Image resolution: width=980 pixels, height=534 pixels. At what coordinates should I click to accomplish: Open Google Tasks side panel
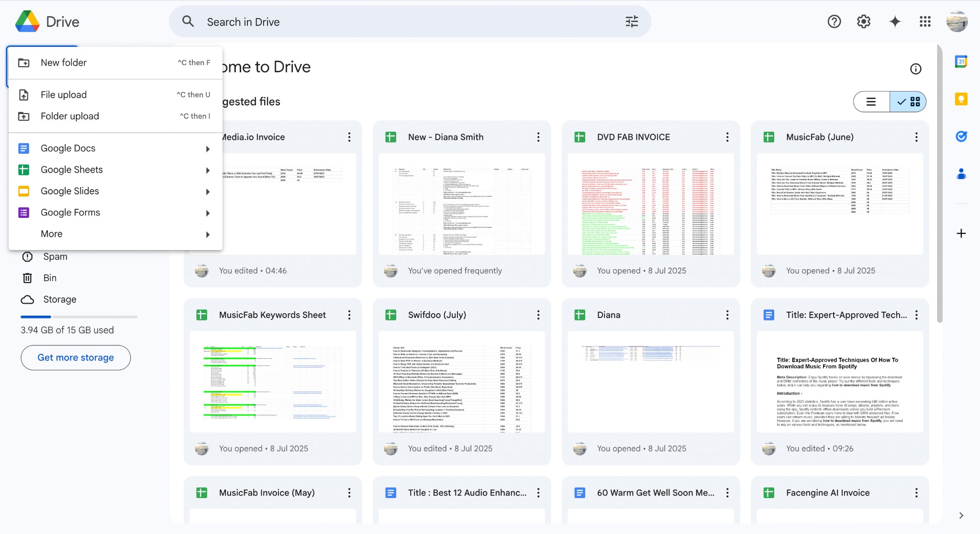pos(961,136)
